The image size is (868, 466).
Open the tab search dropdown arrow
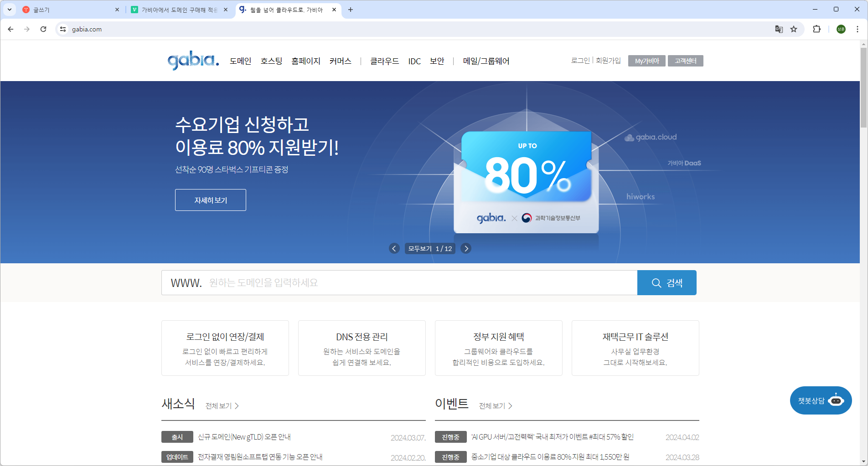[10, 10]
